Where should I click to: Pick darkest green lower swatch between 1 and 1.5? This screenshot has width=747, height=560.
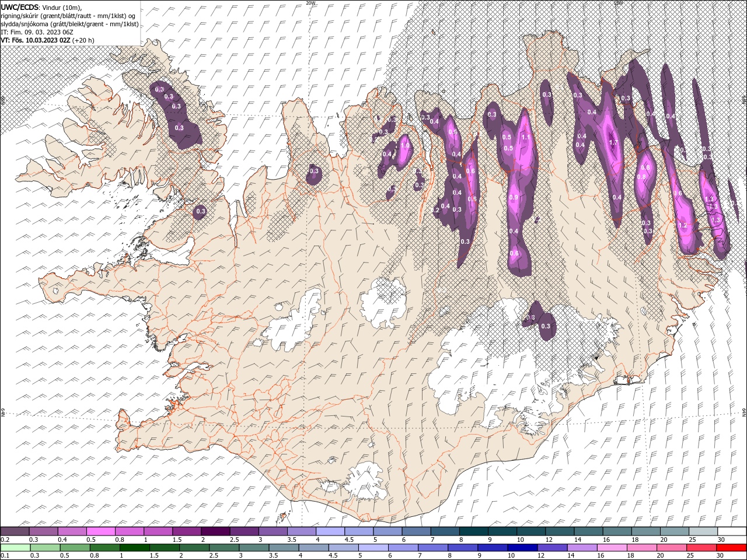click(x=135, y=547)
